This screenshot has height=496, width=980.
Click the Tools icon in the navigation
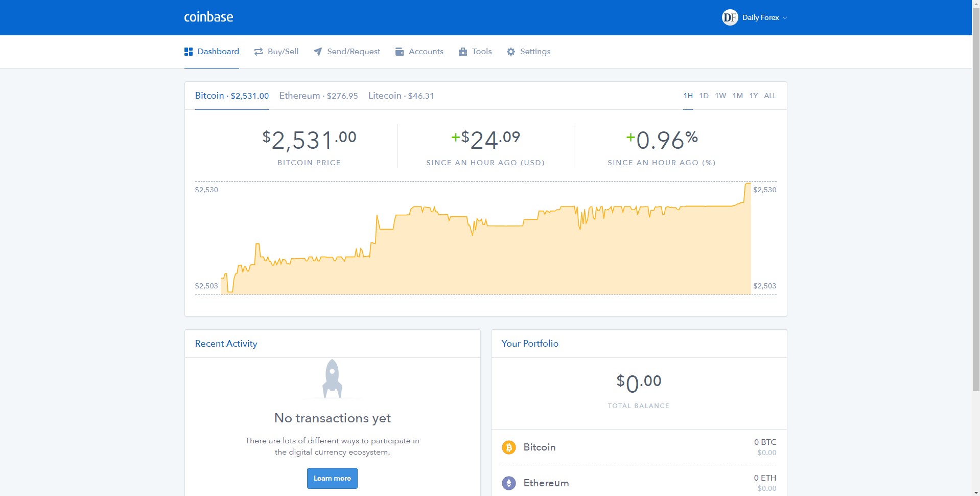[x=462, y=51]
